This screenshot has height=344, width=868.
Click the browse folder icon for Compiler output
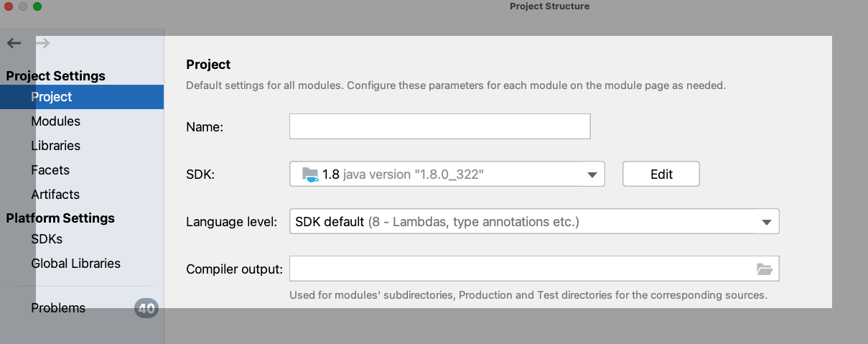765,269
